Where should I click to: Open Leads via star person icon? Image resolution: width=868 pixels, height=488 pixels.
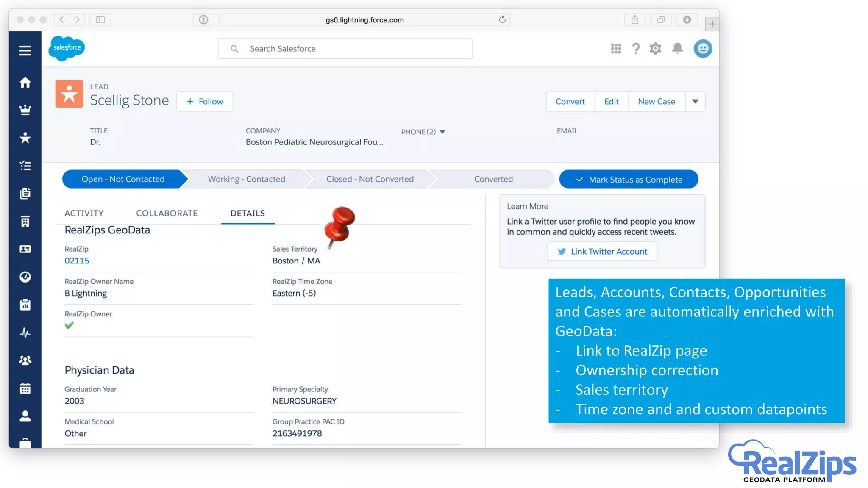(x=25, y=138)
